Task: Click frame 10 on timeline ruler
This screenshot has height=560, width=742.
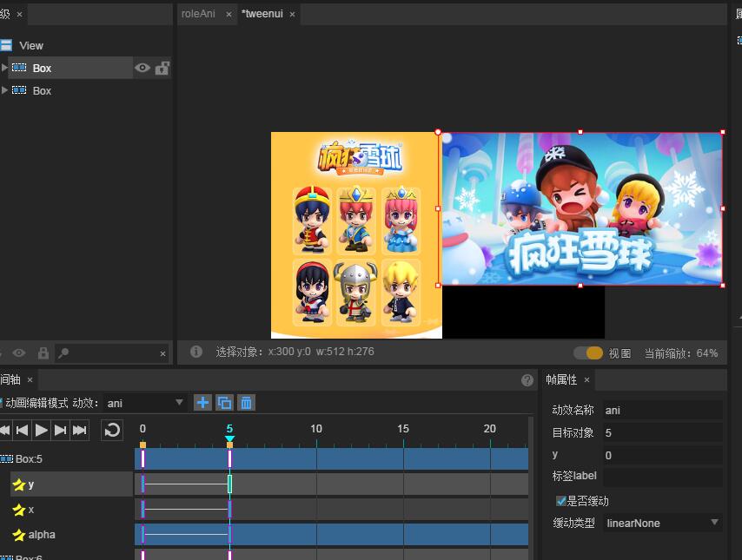Action: pos(316,429)
